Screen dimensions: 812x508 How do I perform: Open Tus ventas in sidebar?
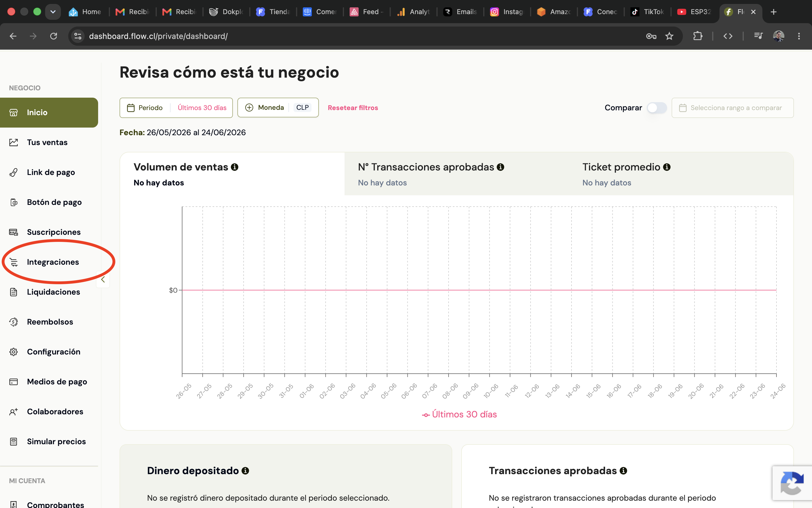pyautogui.click(x=49, y=143)
